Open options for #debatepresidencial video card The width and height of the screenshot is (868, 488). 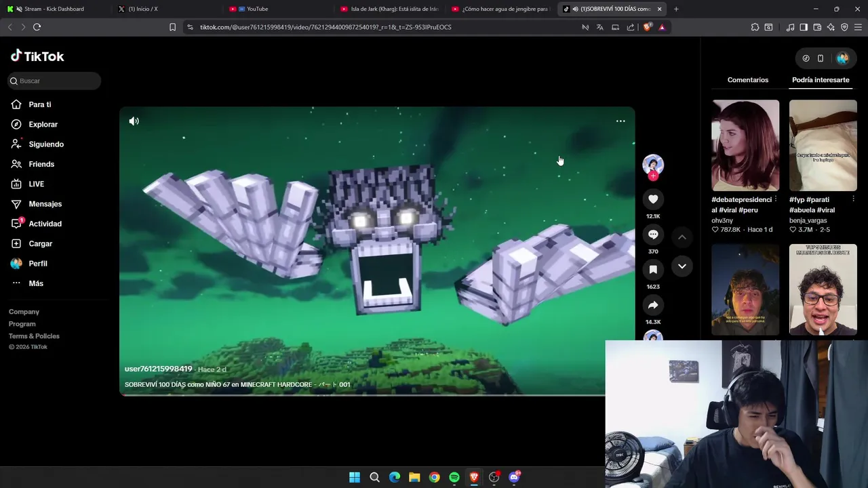click(x=775, y=199)
